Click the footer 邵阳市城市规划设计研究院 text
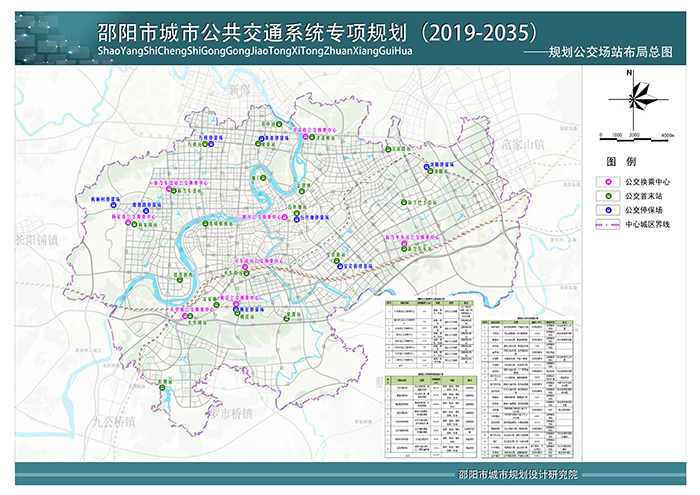This screenshot has height=495, width=700. coord(518,475)
